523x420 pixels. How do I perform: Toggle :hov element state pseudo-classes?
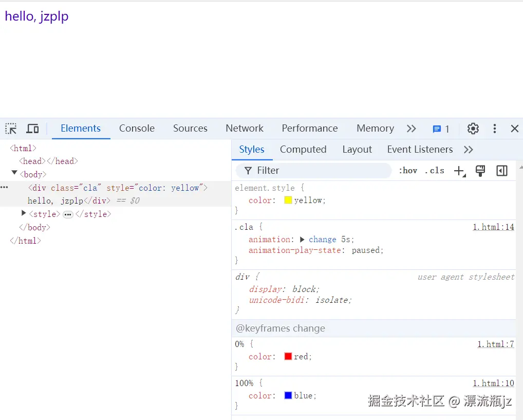(407, 170)
